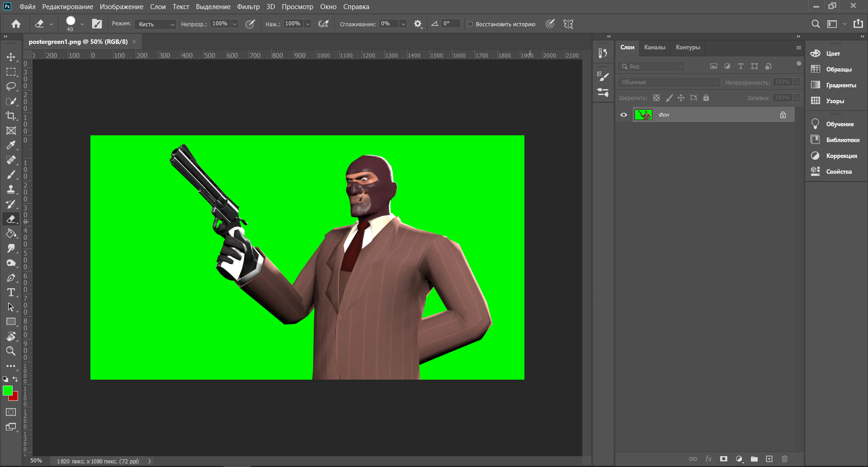
Task: Select the Pen tool
Action: [x=11, y=278]
